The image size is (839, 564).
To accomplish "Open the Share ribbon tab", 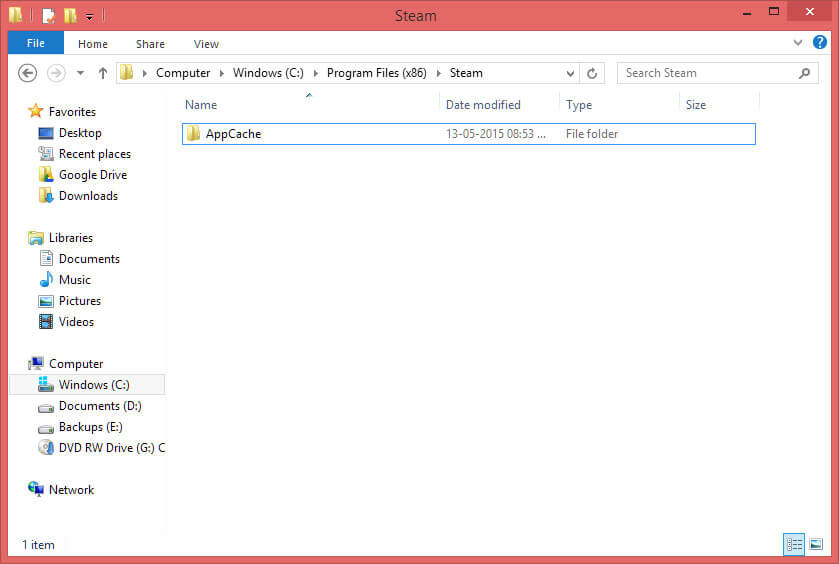I will point(150,44).
